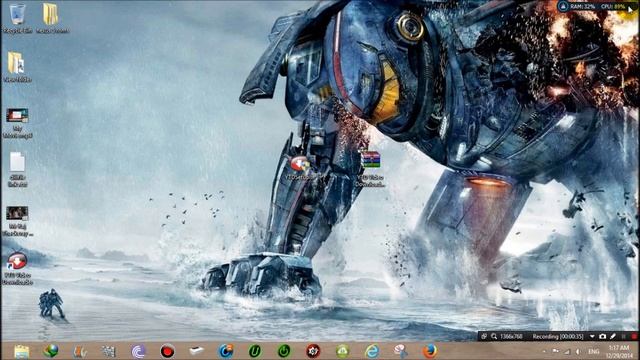Click the 1366x768 resolution label on recorder
Image resolution: width=640 pixels, height=360 pixels.
pos(511,336)
